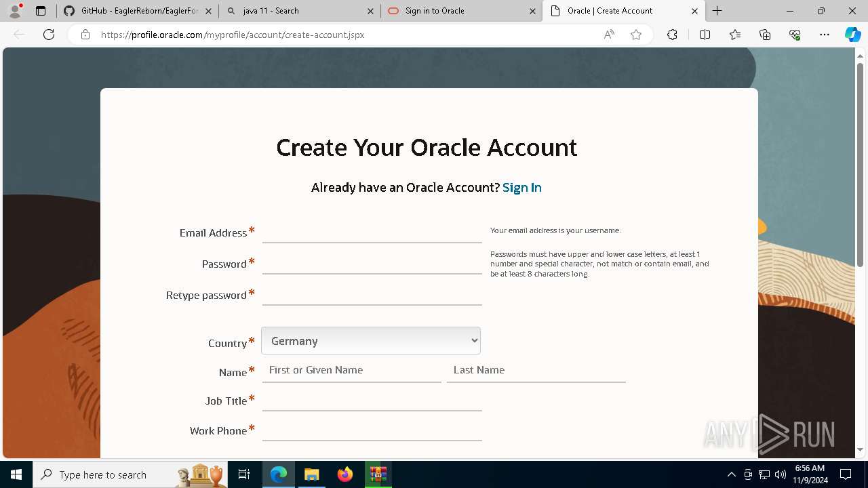This screenshot has width=868, height=488.
Task: Switch to the java 11 Search tab
Action: click(300, 11)
